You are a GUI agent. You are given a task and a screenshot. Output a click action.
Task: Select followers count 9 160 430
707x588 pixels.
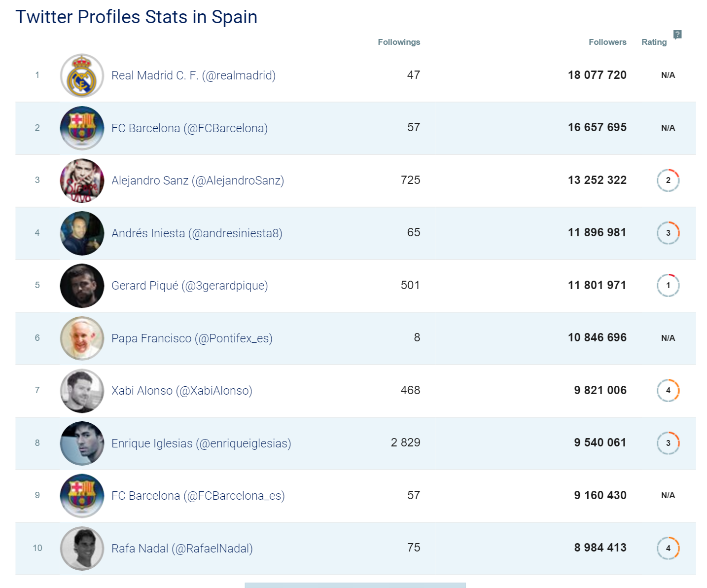(x=600, y=495)
